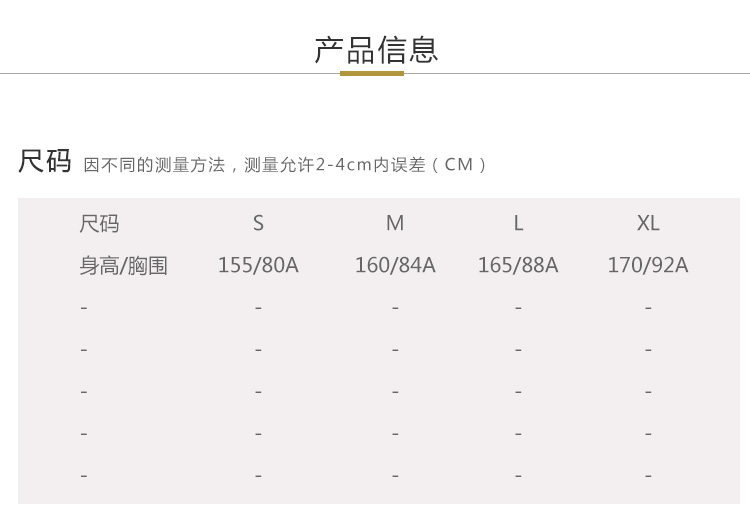
Task: Click the 160/84A measurement value
Action: pyautogui.click(x=395, y=266)
